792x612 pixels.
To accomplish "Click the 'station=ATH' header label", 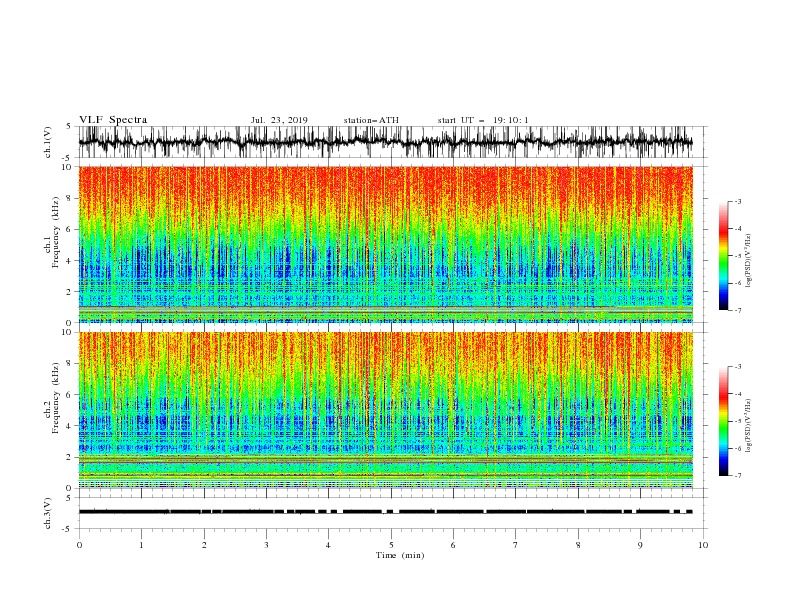I will point(371,120).
